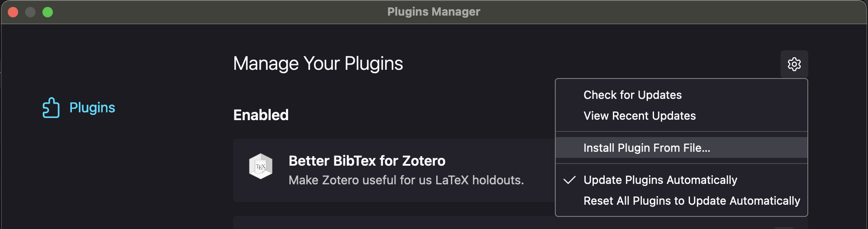
Task: Select View Recent Updates
Action: coord(639,116)
